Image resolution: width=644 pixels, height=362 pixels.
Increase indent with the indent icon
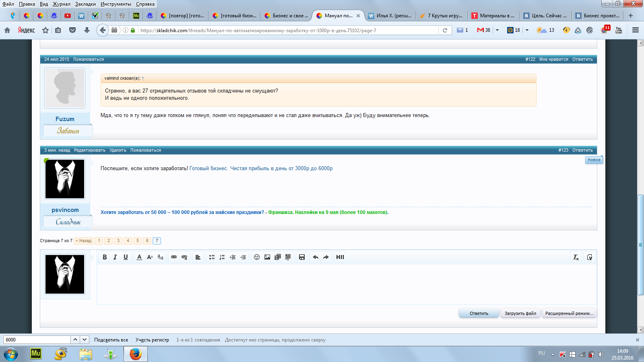point(243,257)
